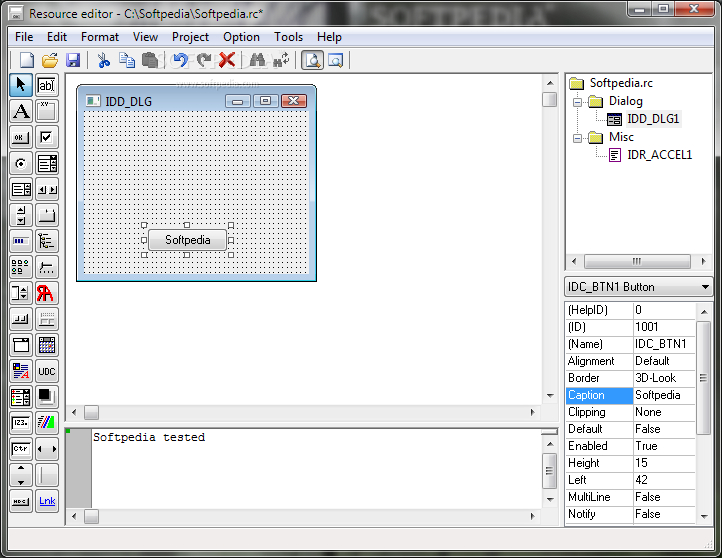Select the UDC user defined control tool

[x=47, y=371]
